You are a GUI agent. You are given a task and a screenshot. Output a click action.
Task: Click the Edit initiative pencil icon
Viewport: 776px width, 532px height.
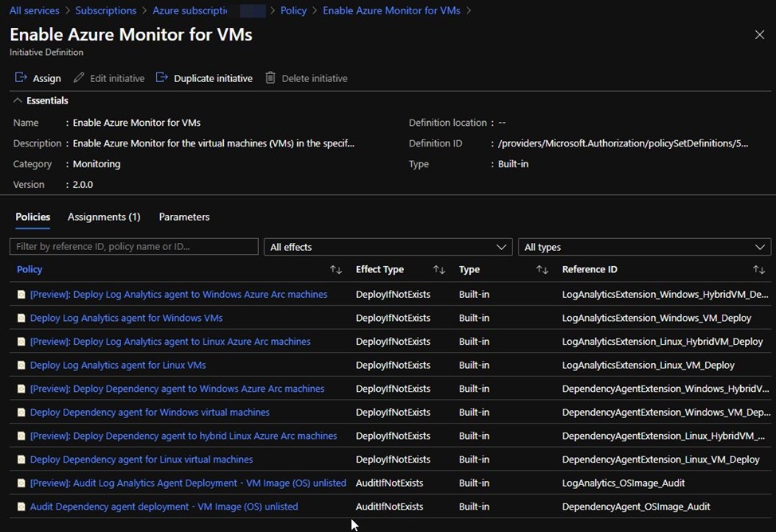79,78
